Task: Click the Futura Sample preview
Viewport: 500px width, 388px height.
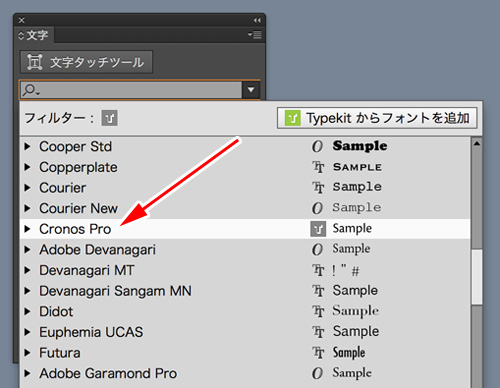Action: pyautogui.click(x=349, y=353)
